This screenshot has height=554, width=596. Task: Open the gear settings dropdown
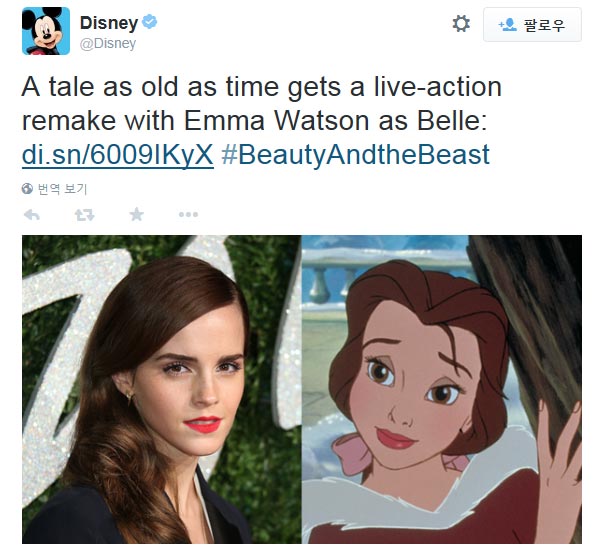point(461,24)
